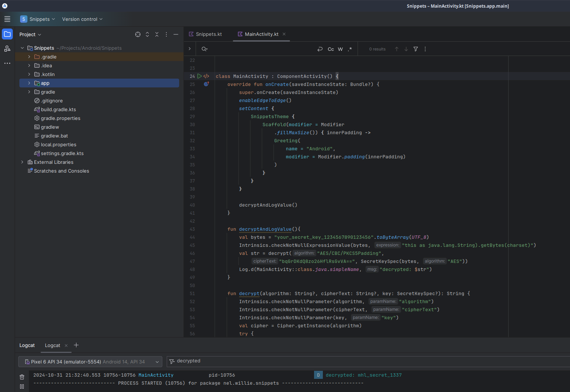Expand External Libraries node

click(22, 162)
